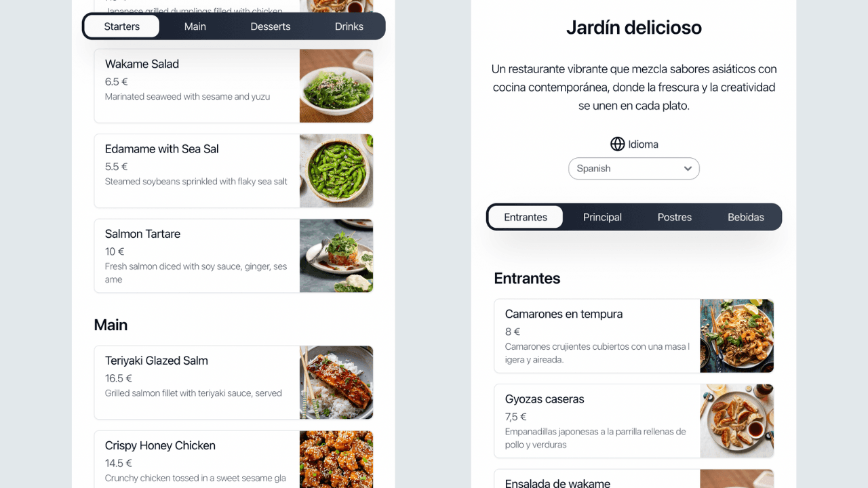Click the Gyozas caseras photo
This screenshot has height=488, width=868.
tap(737, 421)
